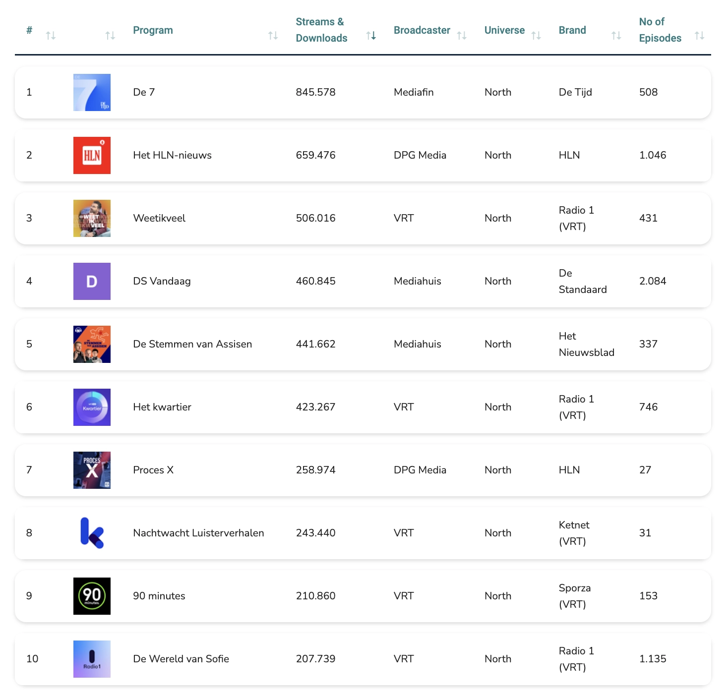728x700 pixels.
Task: Click sort arrows beside the Broadcaster column
Action: 462,36
